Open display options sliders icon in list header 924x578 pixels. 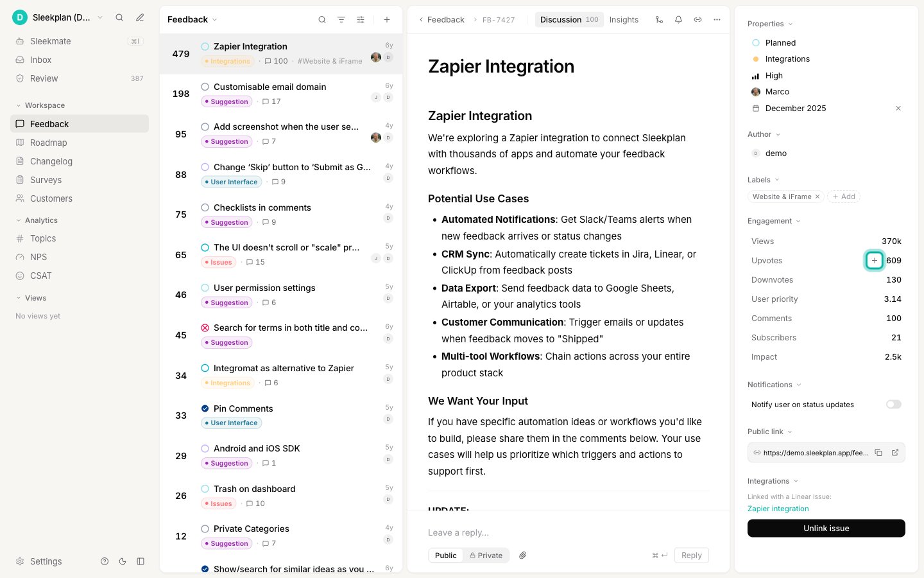point(361,20)
